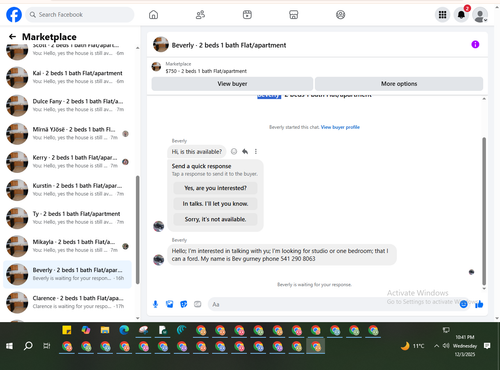500x370 pixels.
Task: Show hidden system tray icons
Action: click(x=436, y=346)
